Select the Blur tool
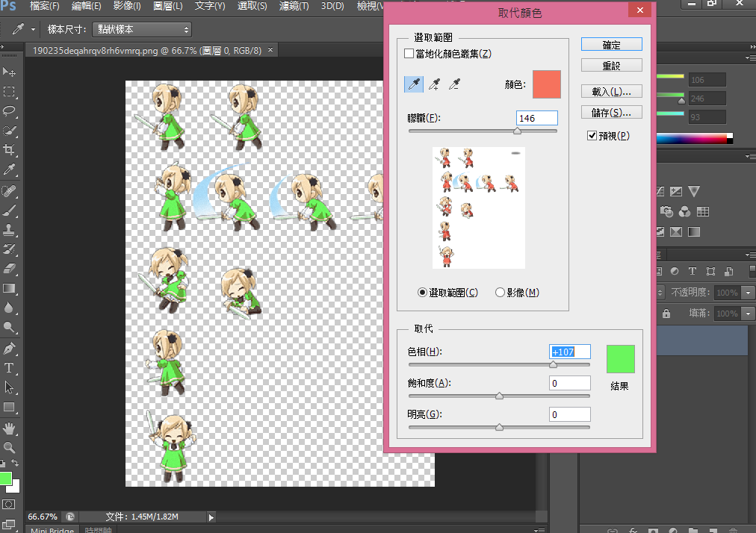Viewport: 756px width, 533px height. (9, 308)
